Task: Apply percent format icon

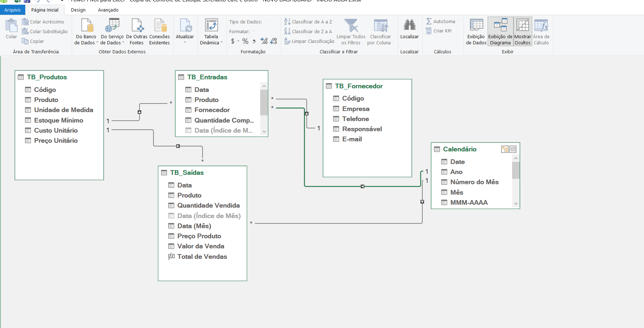Action: click(245, 41)
